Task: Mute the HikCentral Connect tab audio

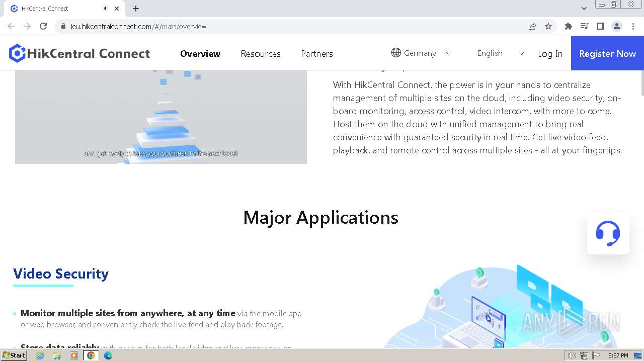Action: pyautogui.click(x=106, y=9)
